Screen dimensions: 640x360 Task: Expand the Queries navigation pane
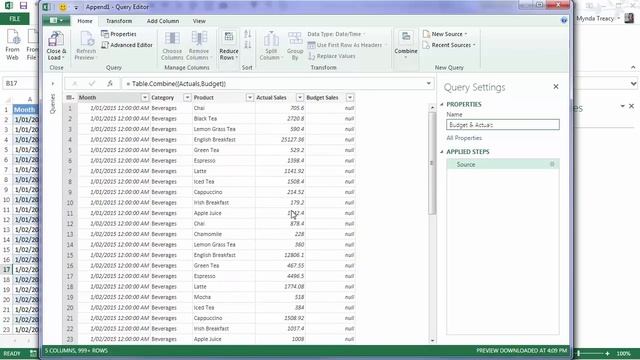tap(53, 84)
